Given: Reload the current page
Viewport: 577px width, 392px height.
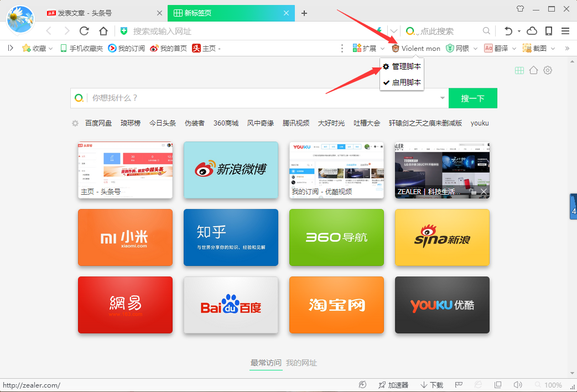Looking at the screenshot, I should click(x=84, y=31).
